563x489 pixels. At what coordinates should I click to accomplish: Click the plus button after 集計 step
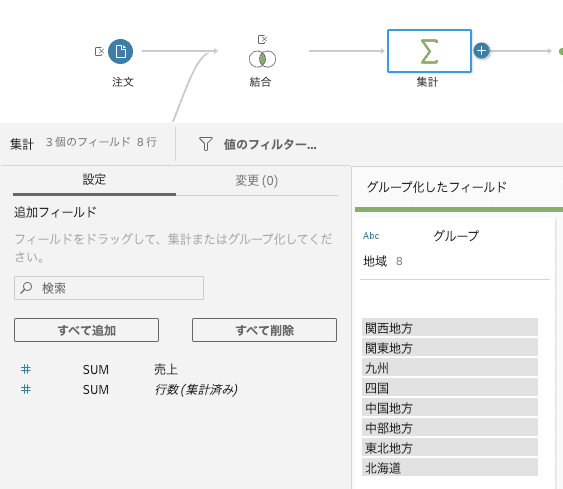pos(481,51)
